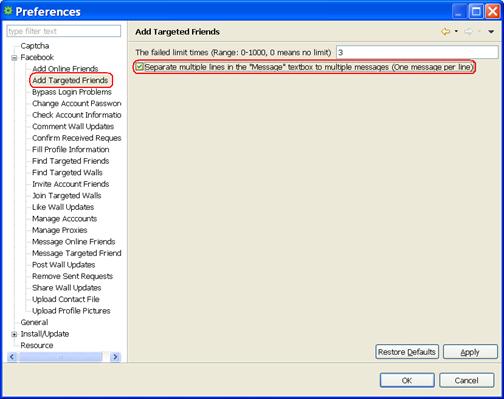Click the Restore Defaults button
The image size is (504, 399).
pos(407,352)
